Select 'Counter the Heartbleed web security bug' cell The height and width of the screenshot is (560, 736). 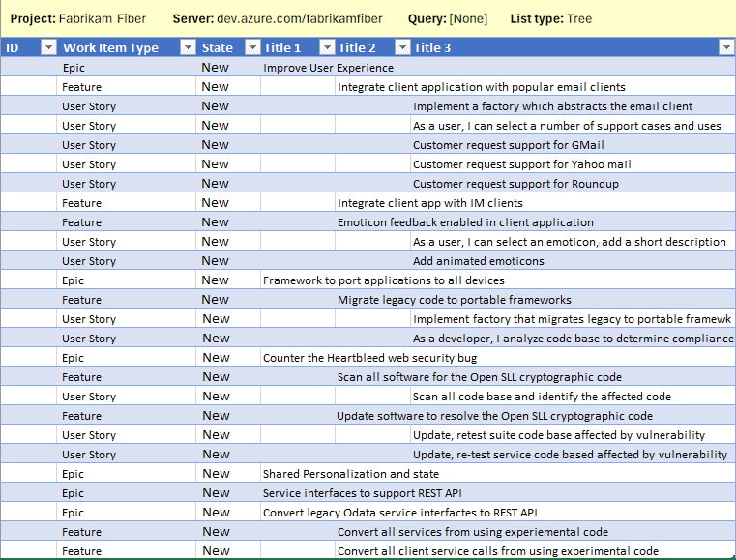pos(369,358)
